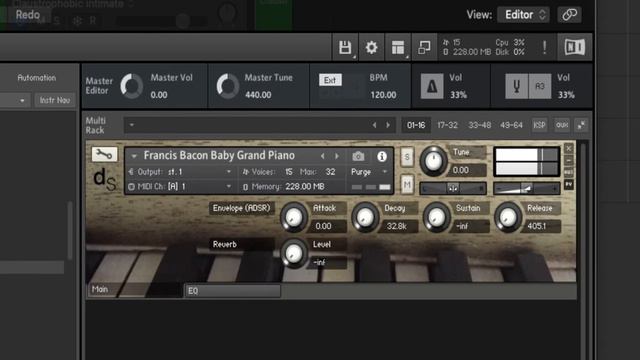Screen dimensions: 640x360
Task: Select rack page 49-64
Action: click(x=511, y=125)
